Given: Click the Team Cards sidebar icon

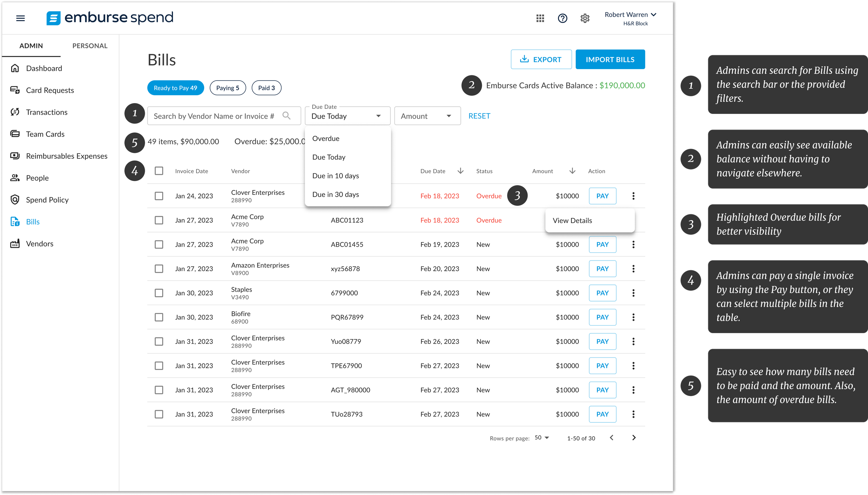Looking at the screenshot, I should (x=15, y=134).
